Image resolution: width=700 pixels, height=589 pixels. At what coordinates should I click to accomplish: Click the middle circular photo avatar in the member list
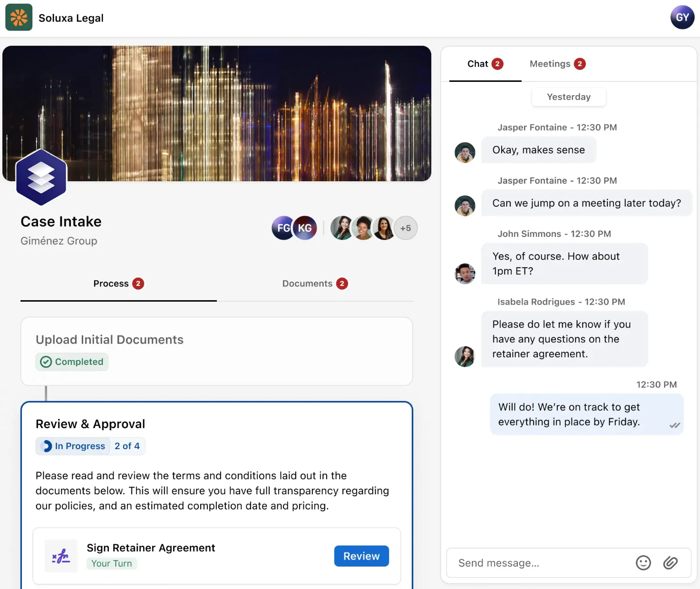363,228
